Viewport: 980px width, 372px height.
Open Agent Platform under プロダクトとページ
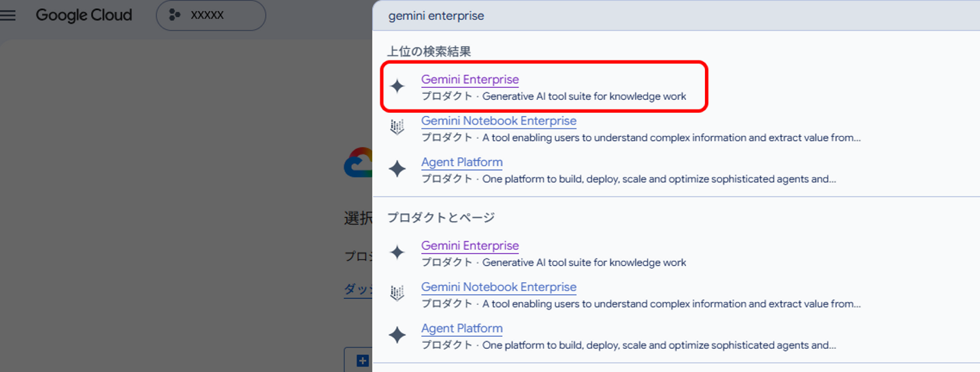click(462, 328)
